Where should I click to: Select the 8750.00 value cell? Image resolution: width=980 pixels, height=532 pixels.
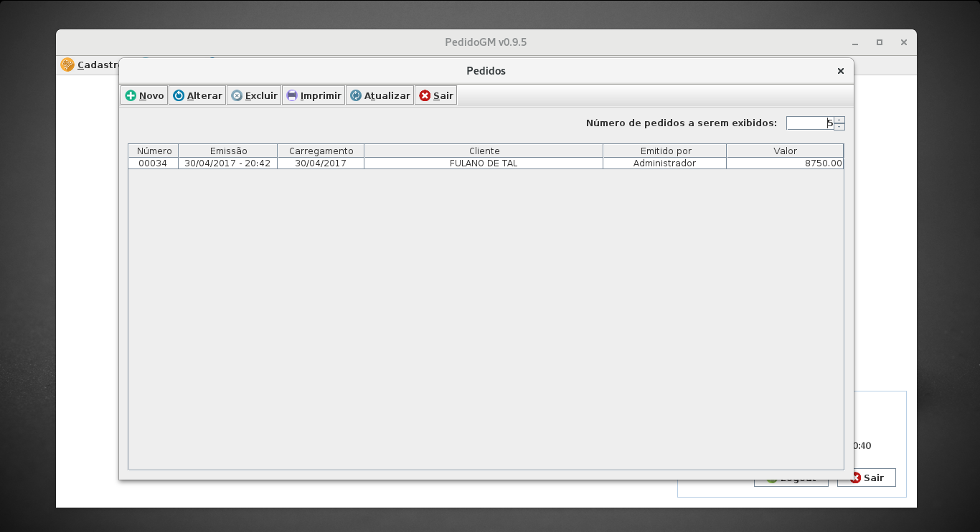click(785, 163)
